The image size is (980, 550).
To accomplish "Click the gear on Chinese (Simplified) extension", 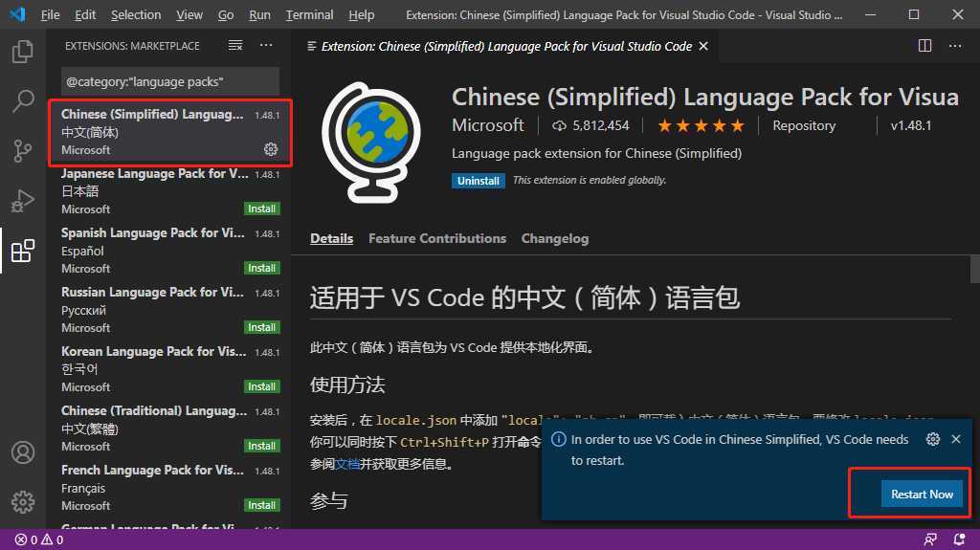I will click(x=271, y=149).
